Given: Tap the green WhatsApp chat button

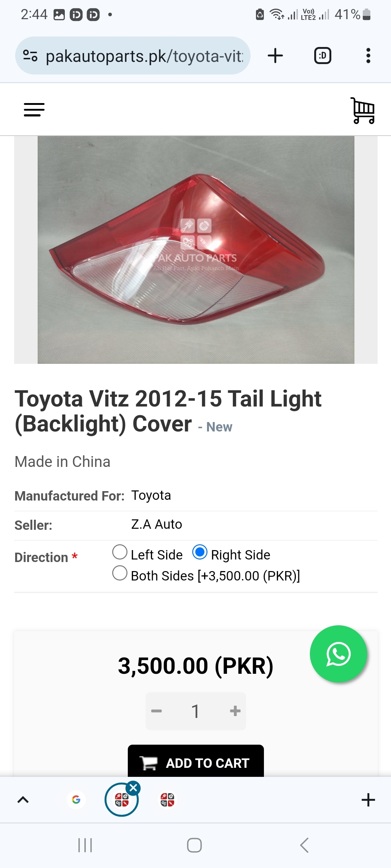Looking at the screenshot, I should click(x=339, y=654).
